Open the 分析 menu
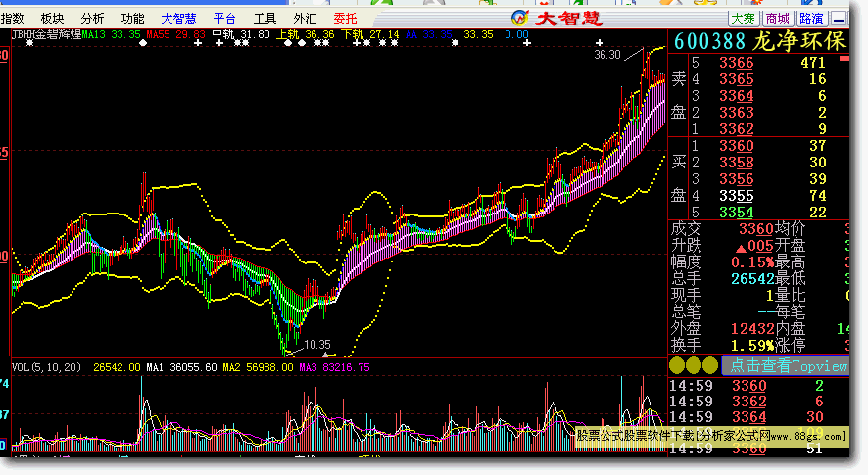Image resolution: width=868 pixels, height=475 pixels. coord(92,19)
